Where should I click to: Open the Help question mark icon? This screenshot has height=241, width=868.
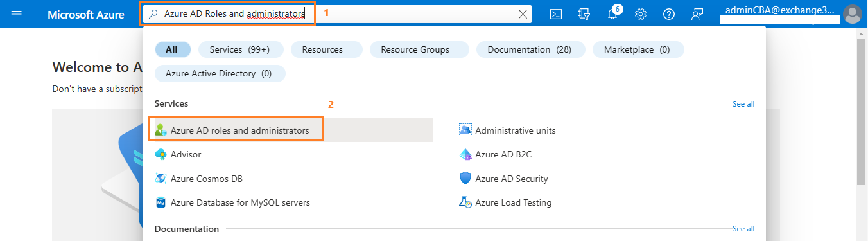pyautogui.click(x=668, y=14)
